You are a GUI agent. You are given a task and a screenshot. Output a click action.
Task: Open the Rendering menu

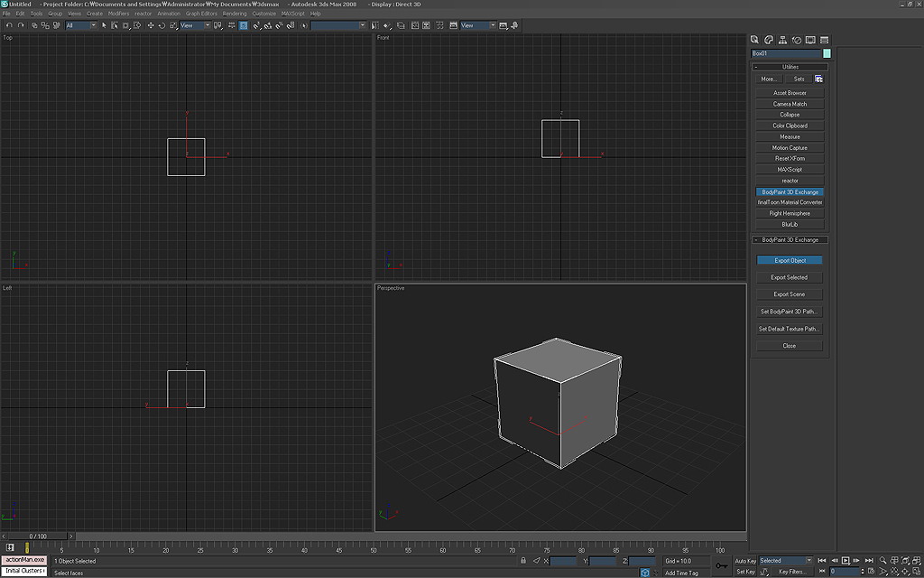[x=235, y=13]
